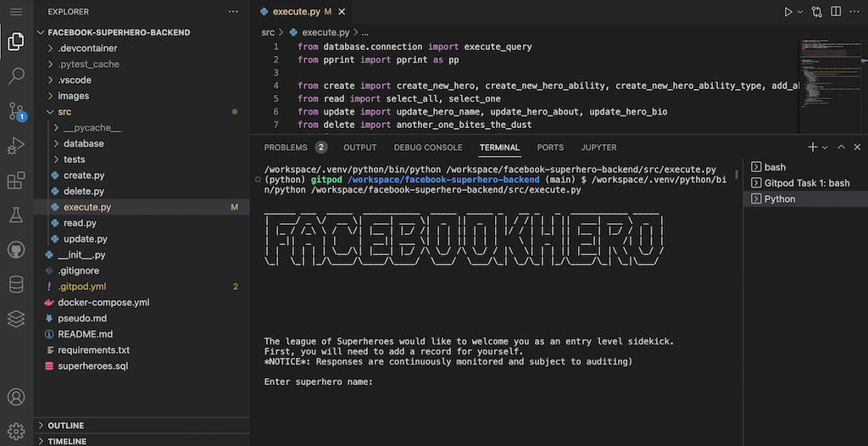Select the Gitpod Task 1: bash terminal
The height and width of the screenshot is (446, 868).
(806, 183)
